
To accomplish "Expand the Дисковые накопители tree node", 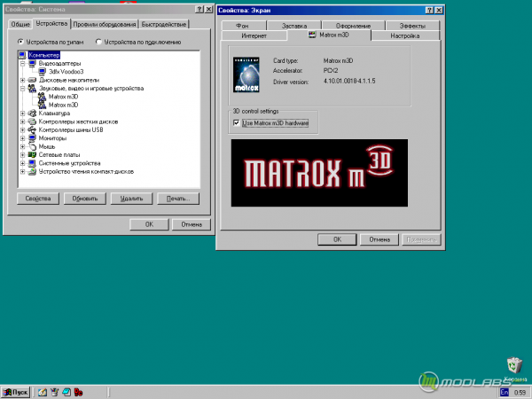I will click(x=22, y=80).
